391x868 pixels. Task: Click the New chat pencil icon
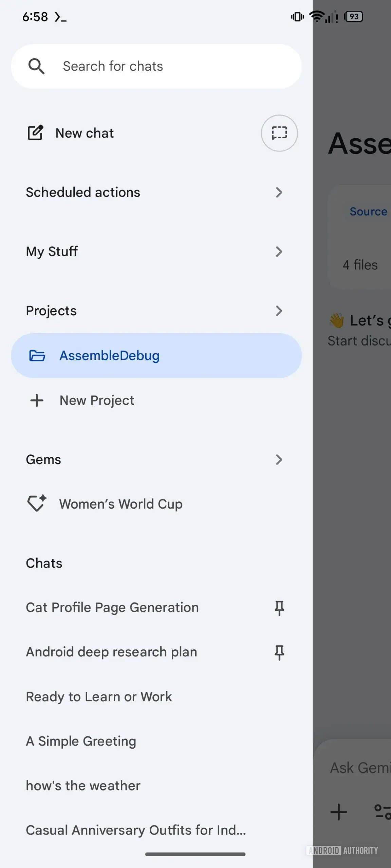point(35,133)
